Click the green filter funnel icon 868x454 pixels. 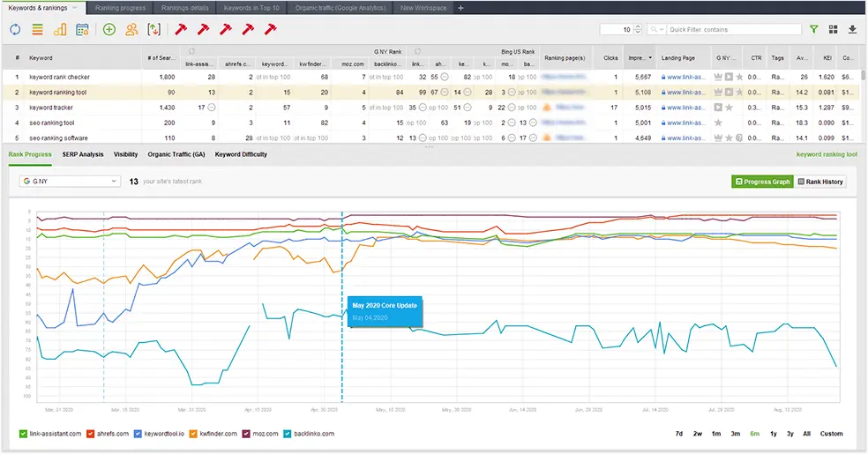[813, 29]
